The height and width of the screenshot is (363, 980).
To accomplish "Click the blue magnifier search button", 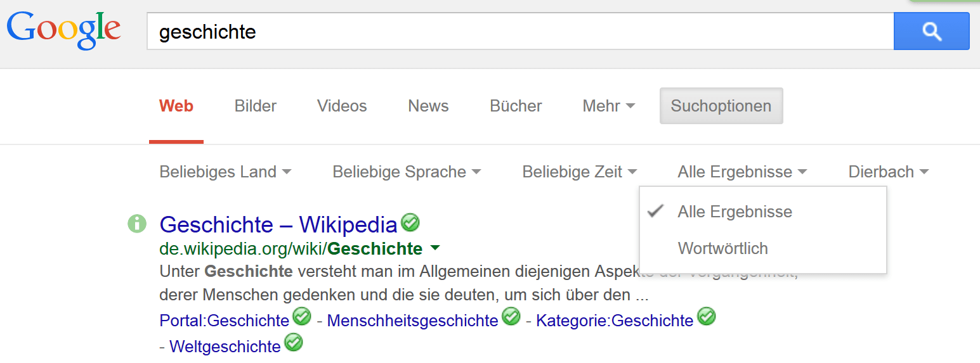I will (x=931, y=31).
